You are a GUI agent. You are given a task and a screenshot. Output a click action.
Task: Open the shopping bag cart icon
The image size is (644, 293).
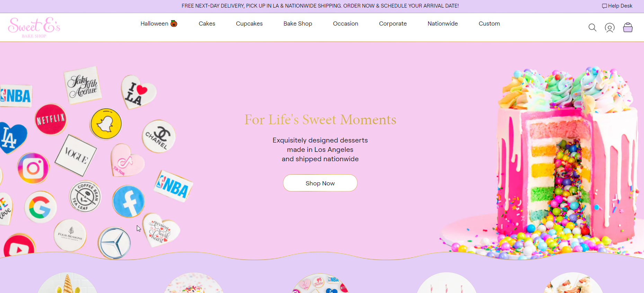(628, 27)
